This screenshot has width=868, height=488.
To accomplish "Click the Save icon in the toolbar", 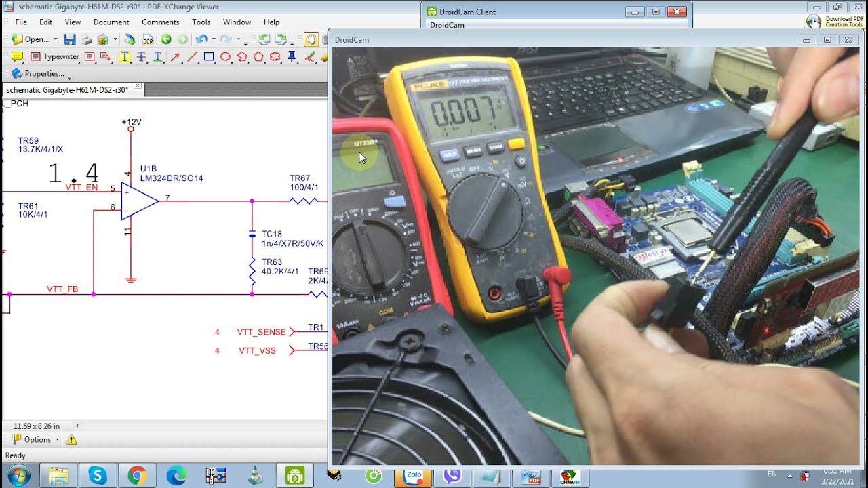I will point(70,39).
